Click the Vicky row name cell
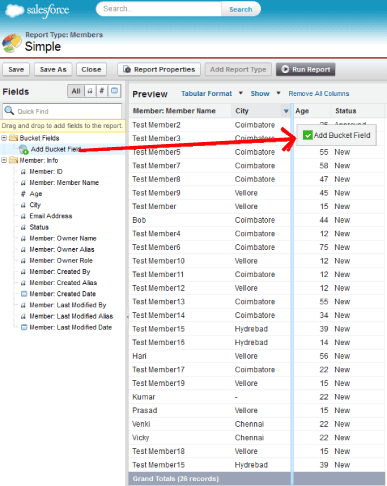Image resolution: width=387 pixels, height=486 pixels. [x=141, y=438]
